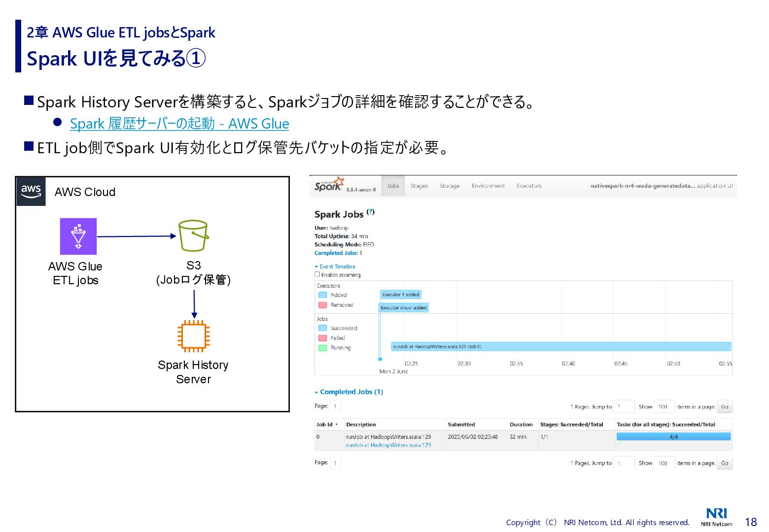Click the AWS Glue ETL jobs icon

78,236
